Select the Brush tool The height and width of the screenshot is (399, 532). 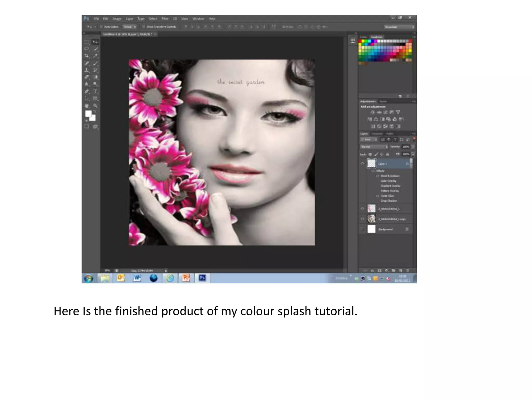coord(95,63)
